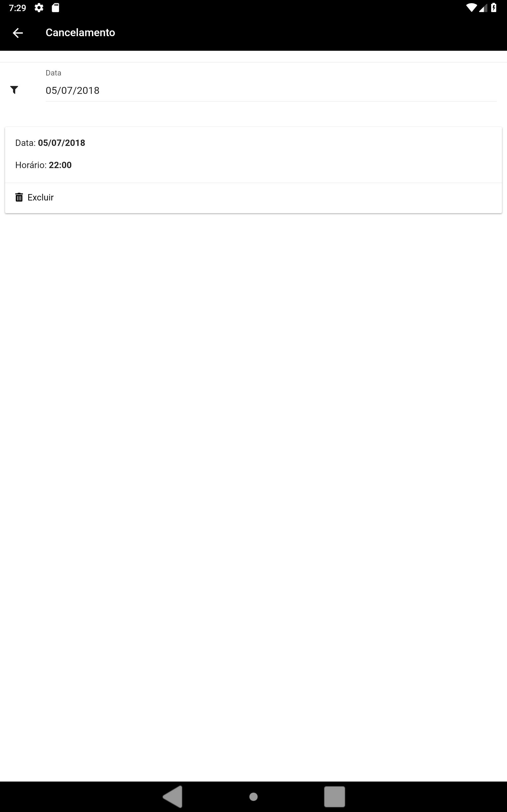The width and height of the screenshot is (507, 812).
Task: Select the Horário: 22:00 line
Action: 43,165
